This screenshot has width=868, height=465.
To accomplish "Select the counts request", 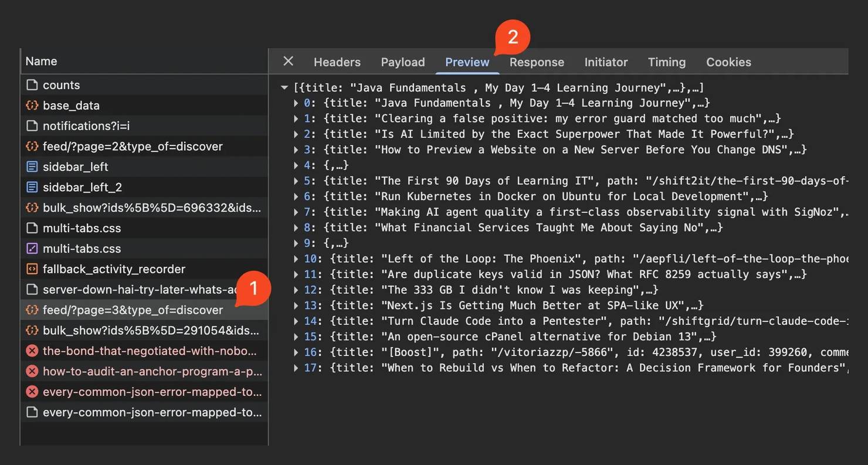I will 144,85.
